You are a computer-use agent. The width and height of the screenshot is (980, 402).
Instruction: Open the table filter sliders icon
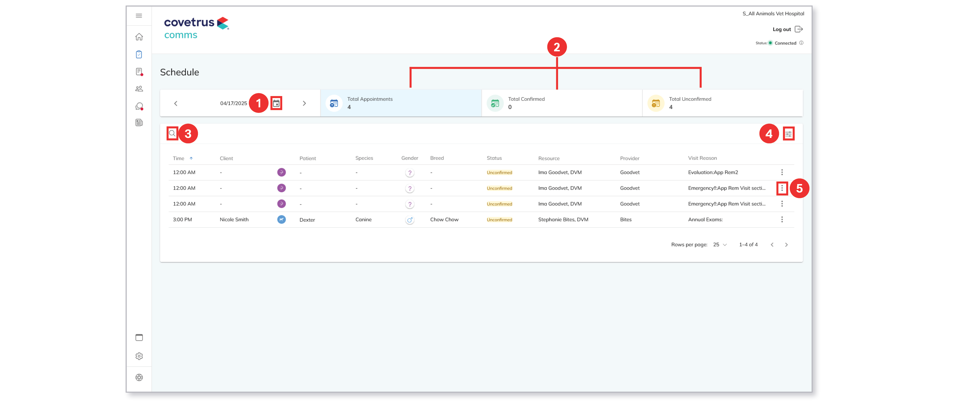[x=788, y=134]
